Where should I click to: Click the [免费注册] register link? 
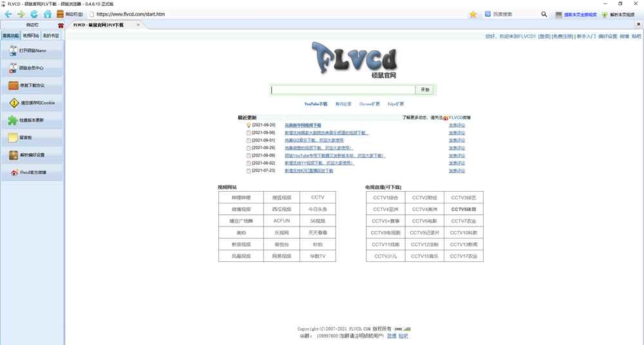tap(562, 37)
